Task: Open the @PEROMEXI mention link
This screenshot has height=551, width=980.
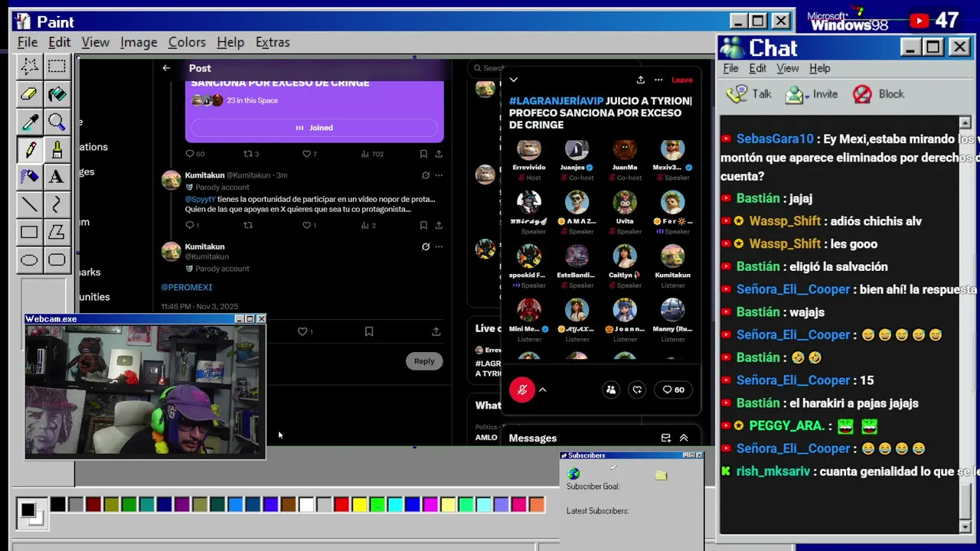Action: 187,287
